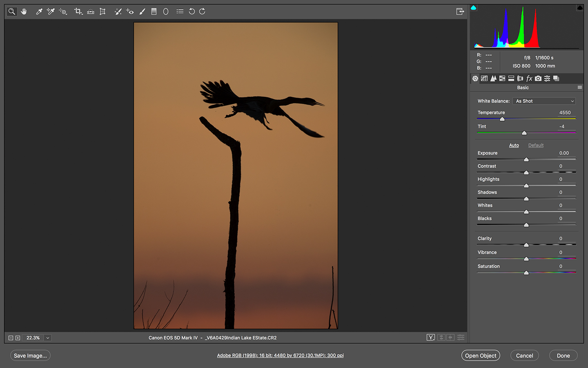Click the Save Image button
588x368 pixels.
[x=30, y=355]
